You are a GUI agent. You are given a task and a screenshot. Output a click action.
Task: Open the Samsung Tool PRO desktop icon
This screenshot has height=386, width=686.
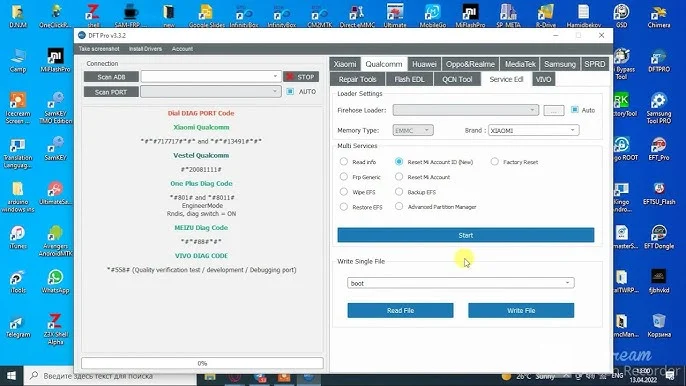tap(659, 107)
